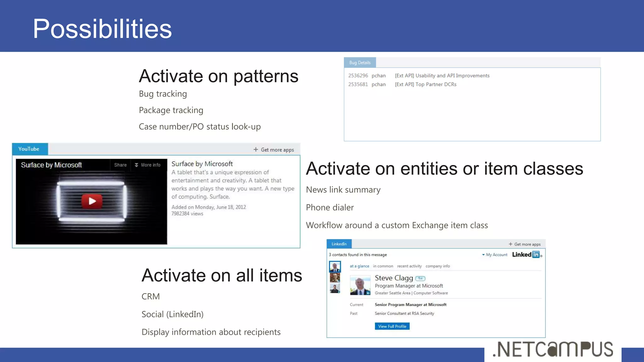The width and height of the screenshot is (644, 362).
Task: Open the YouTube app tab
Action: coord(30,149)
